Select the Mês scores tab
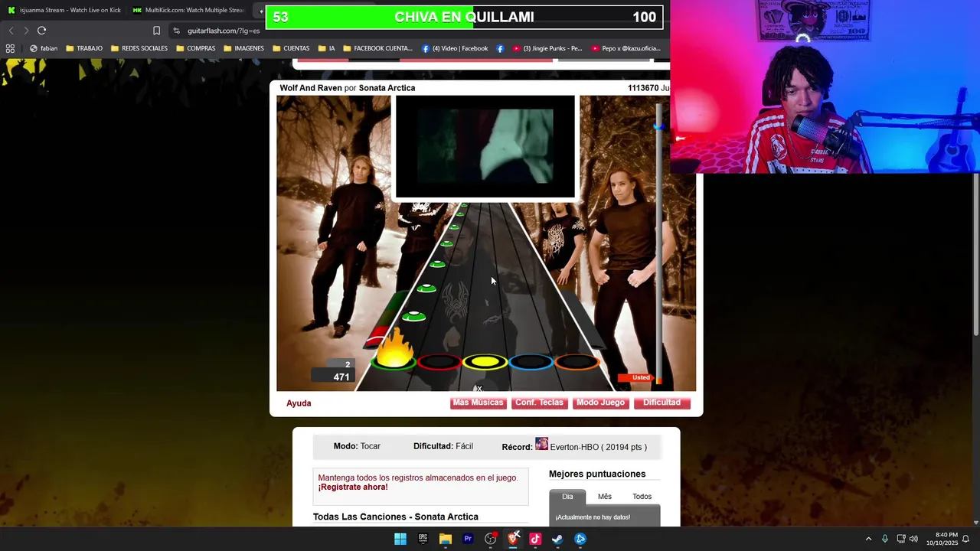980x551 pixels. pos(605,497)
